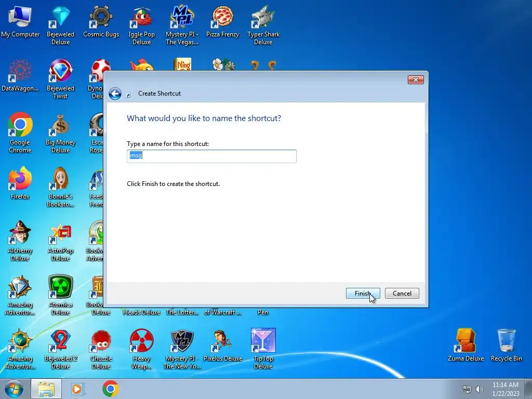The width and height of the screenshot is (532, 399).
Task: Select Bejeweled 2 Deluxe icon
Action: 60,349
